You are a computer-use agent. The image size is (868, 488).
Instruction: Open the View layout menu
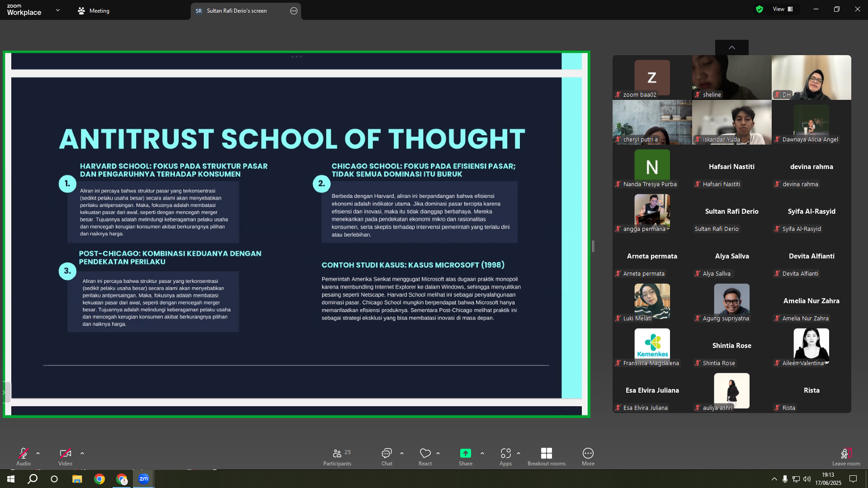pyautogui.click(x=783, y=9)
